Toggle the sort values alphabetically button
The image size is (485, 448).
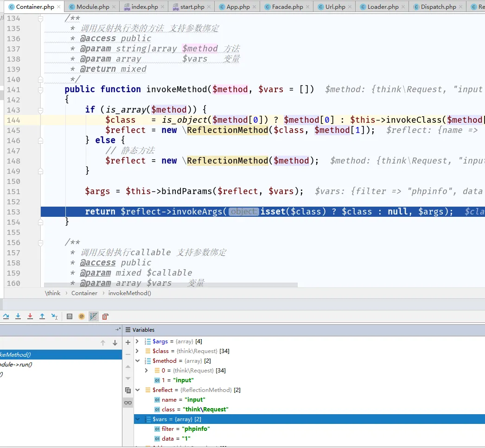[x=94, y=316]
